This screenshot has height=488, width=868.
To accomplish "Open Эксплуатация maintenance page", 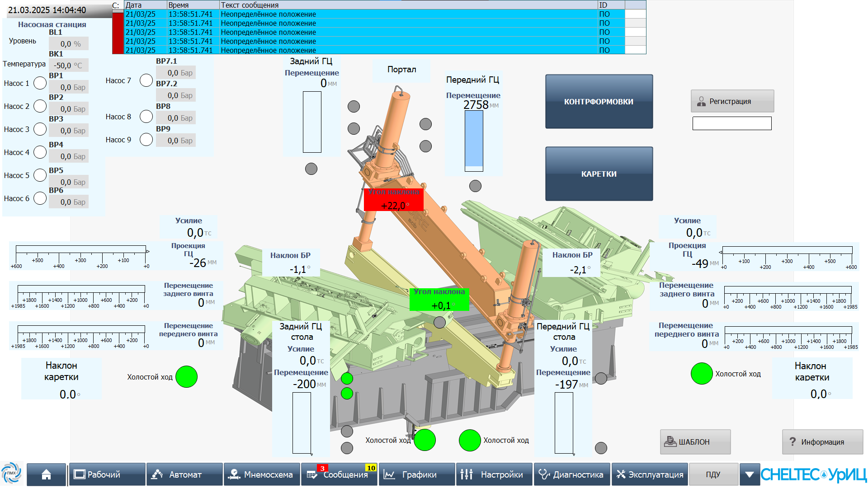I will click(650, 474).
